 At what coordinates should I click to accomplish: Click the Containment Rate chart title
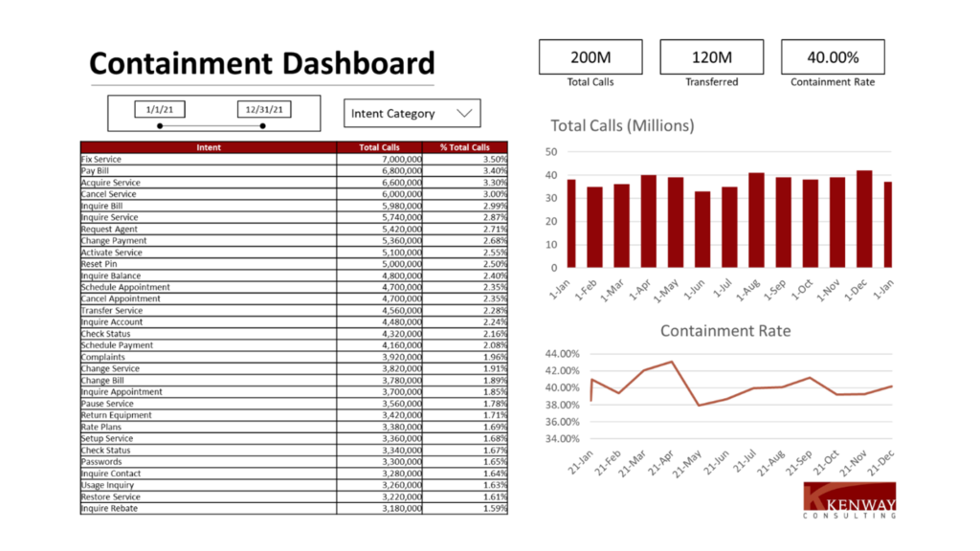point(725,330)
